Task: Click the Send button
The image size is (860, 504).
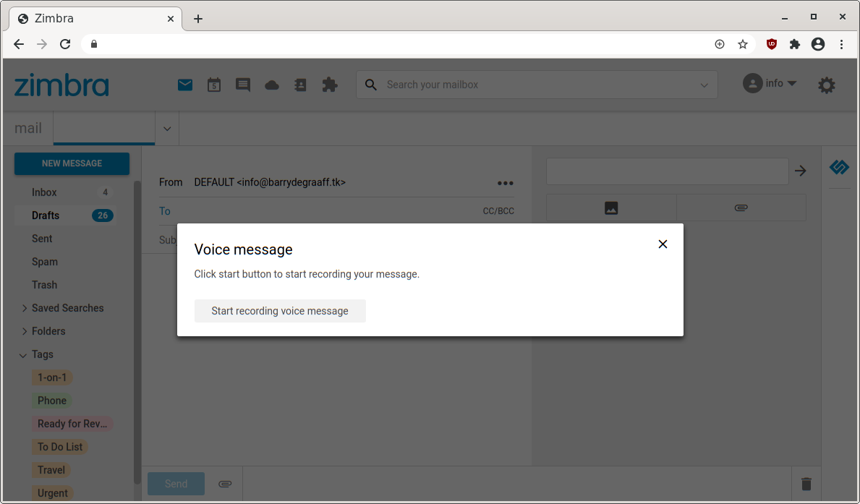Action: tap(176, 484)
